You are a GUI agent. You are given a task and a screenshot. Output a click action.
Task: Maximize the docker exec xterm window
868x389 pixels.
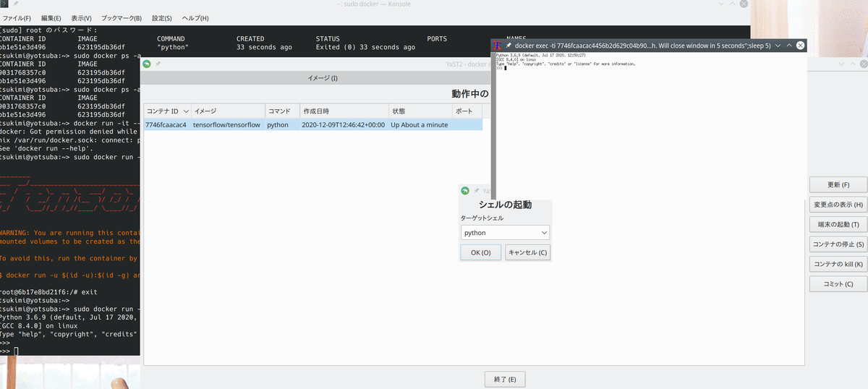(788, 46)
